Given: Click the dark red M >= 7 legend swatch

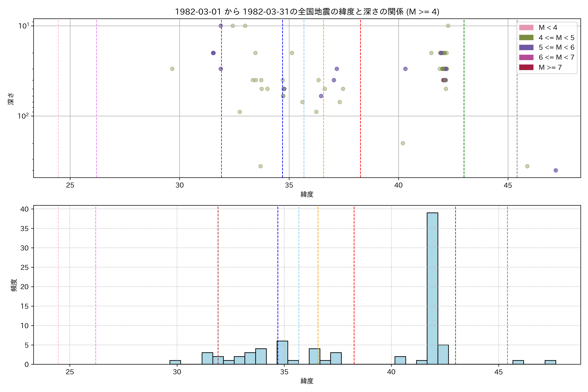Looking at the screenshot, I should [526, 67].
